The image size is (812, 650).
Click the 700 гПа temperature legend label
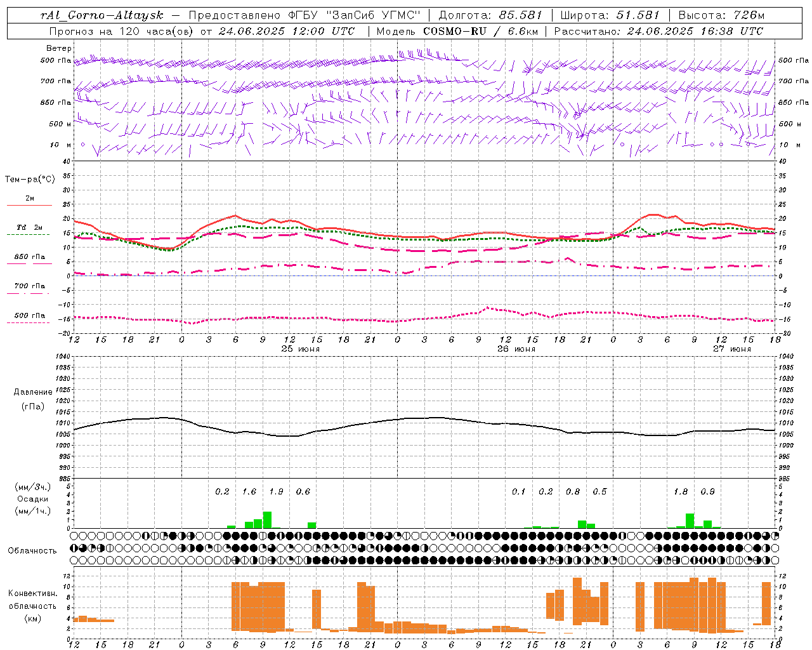pos(30,286)
